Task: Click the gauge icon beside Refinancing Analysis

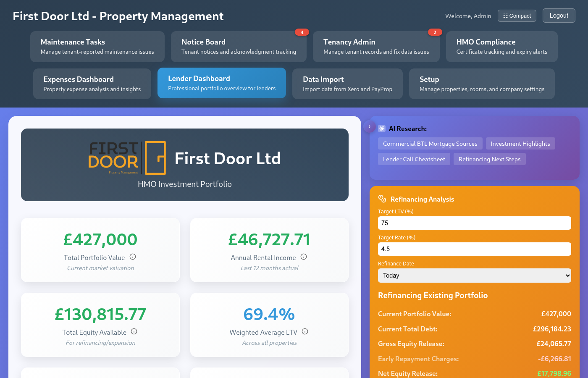Action: 381,199
